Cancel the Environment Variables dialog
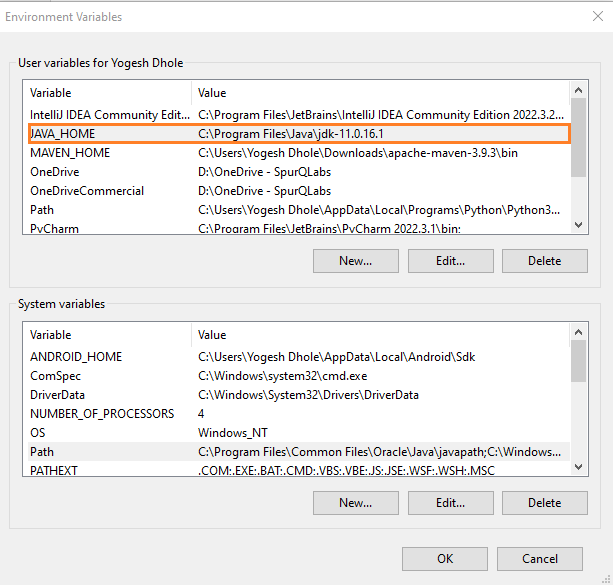 540,559
